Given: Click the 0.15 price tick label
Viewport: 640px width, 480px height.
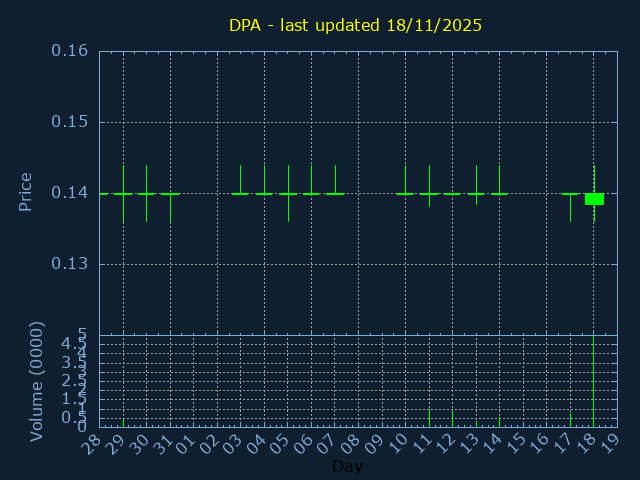Looking at the screenshot, I should coord(69,122).
